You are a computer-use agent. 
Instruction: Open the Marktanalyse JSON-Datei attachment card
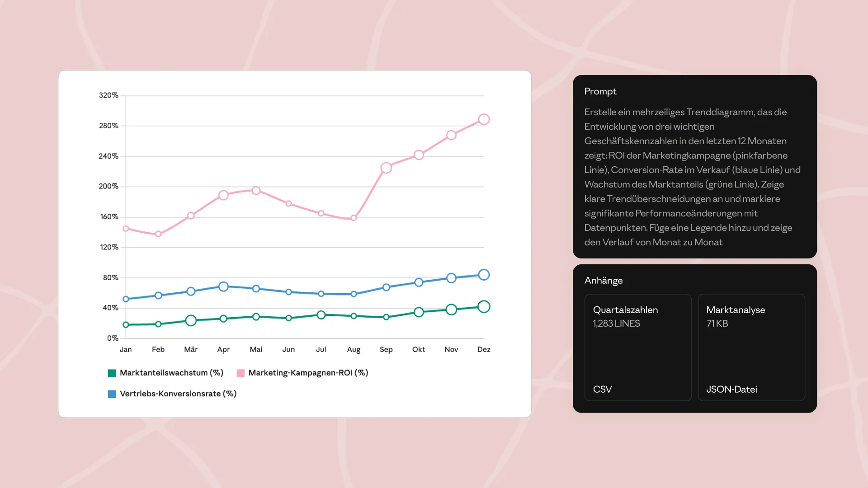pyautogui.click(x=751, y=347)
